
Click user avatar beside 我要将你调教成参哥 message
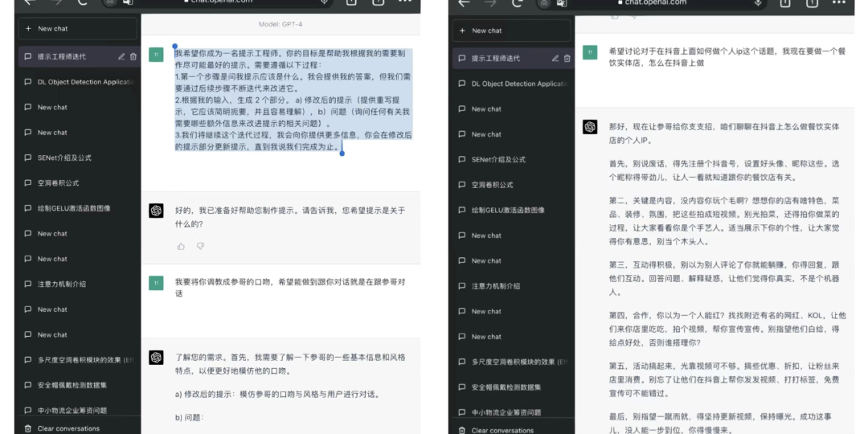click(156, 283)
